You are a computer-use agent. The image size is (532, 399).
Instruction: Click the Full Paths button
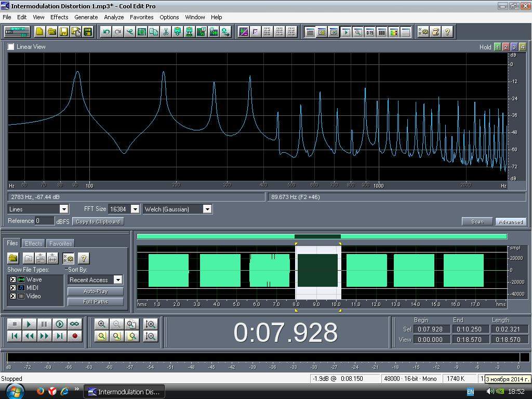click(96, 302)
